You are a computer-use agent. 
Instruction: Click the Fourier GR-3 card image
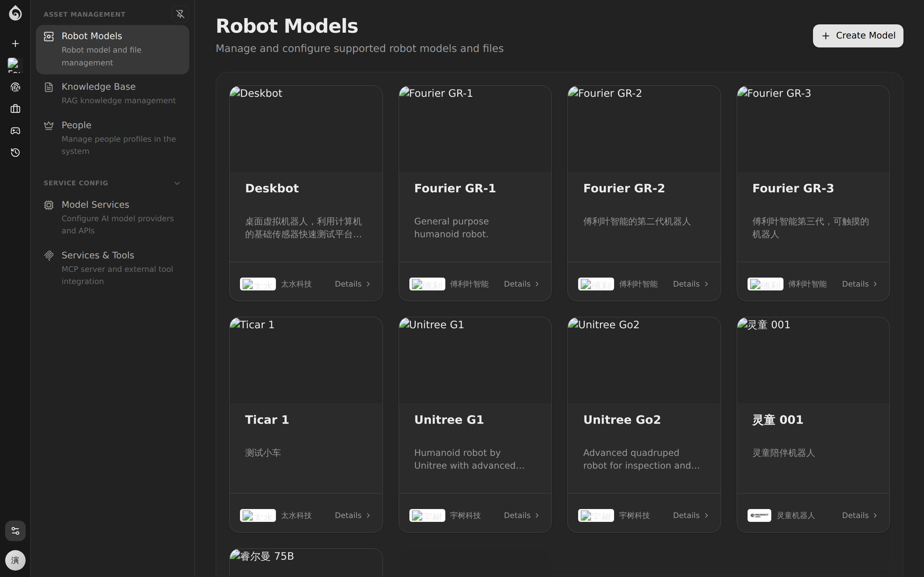click(813, 129)
